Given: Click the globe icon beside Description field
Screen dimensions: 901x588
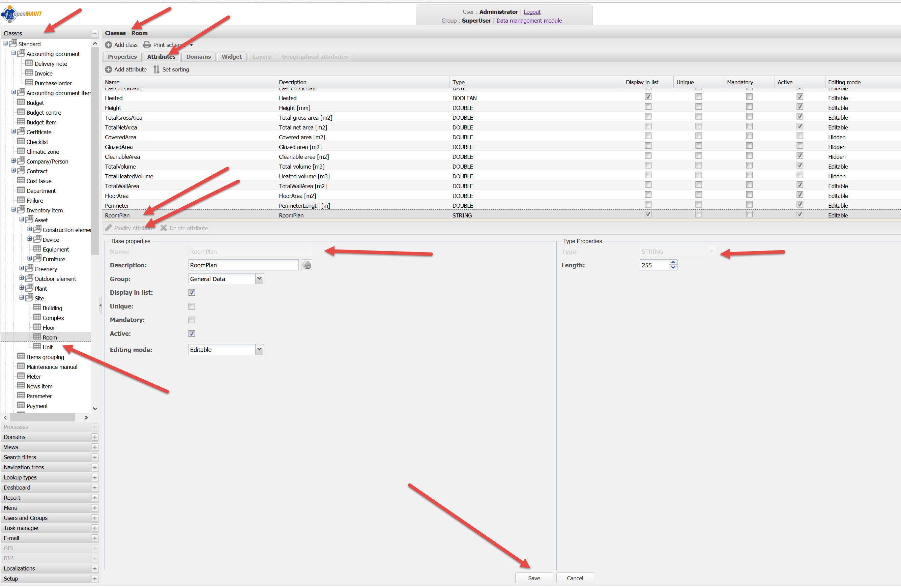Looking at the screenshot, I should (307, 266).
